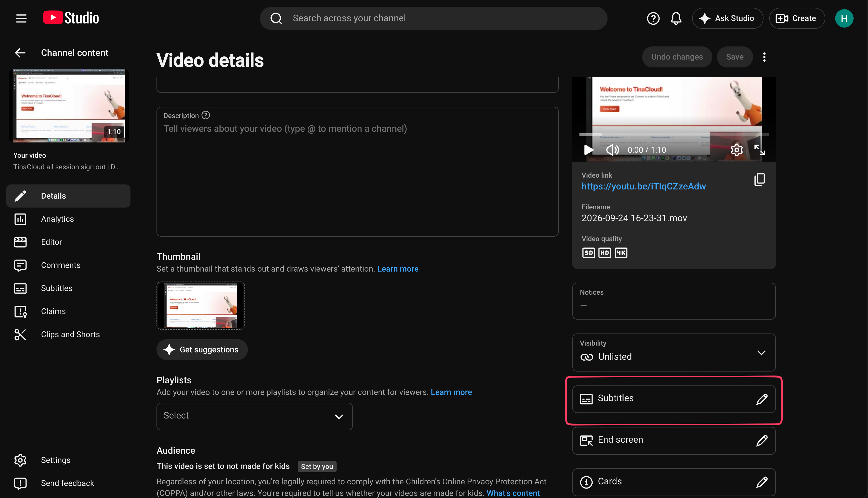
Task: Click into the Description text area
Action: [x=357, y=172]
